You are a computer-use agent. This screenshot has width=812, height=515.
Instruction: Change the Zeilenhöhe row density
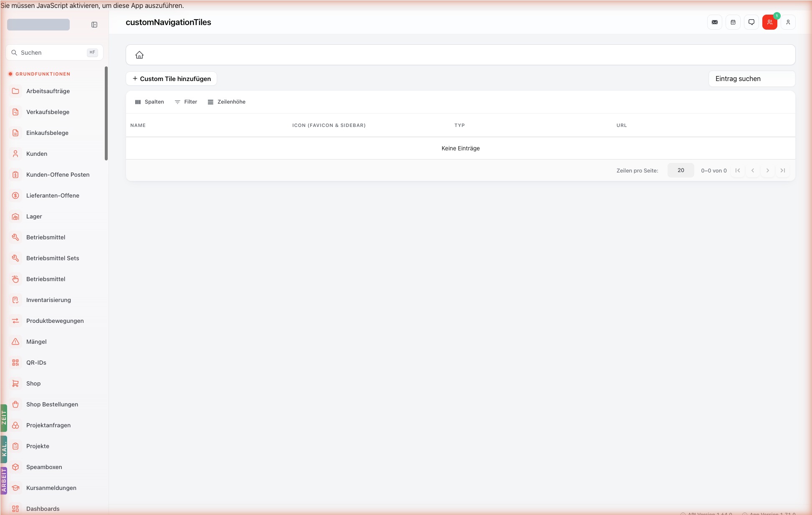(227, 102)
